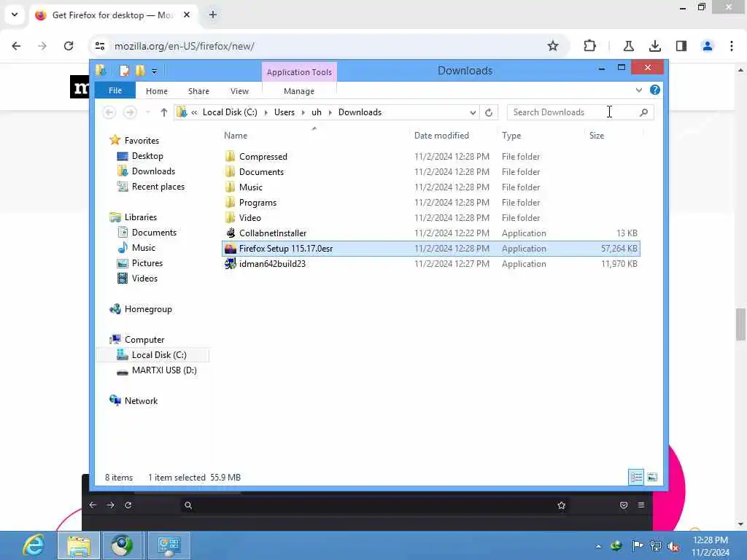Open Internet Explorer from the taskbar

[34, 545]
